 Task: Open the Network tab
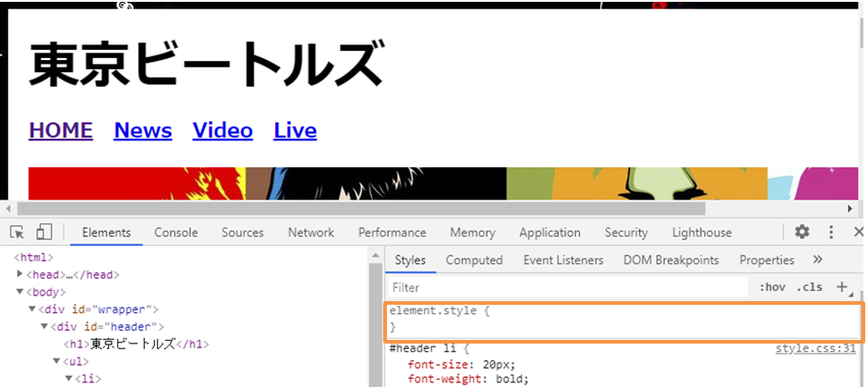(311, 233)
